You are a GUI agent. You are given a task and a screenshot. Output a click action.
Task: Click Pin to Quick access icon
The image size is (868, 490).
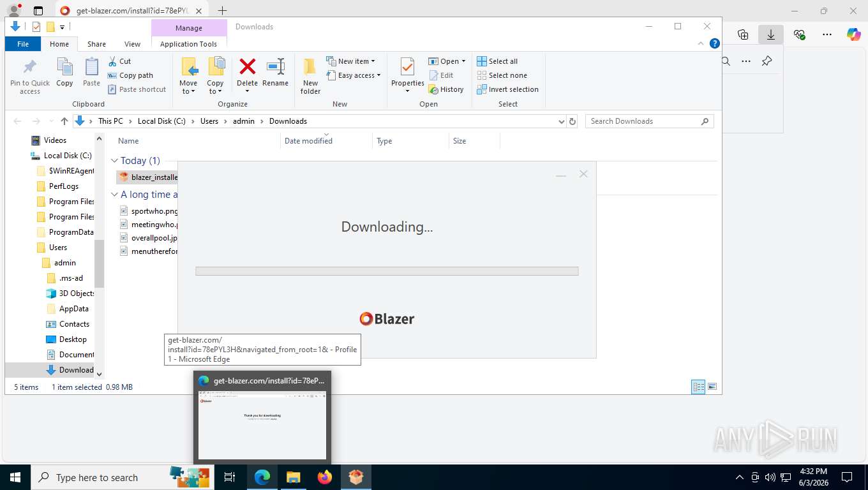29,76
